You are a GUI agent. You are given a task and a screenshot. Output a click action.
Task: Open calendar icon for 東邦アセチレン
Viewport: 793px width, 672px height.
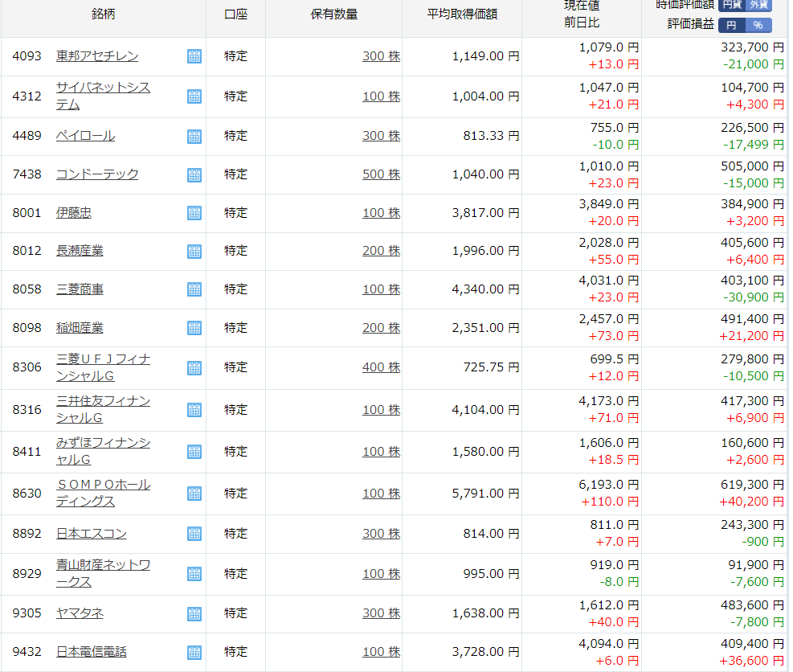(x=194, y=56)
